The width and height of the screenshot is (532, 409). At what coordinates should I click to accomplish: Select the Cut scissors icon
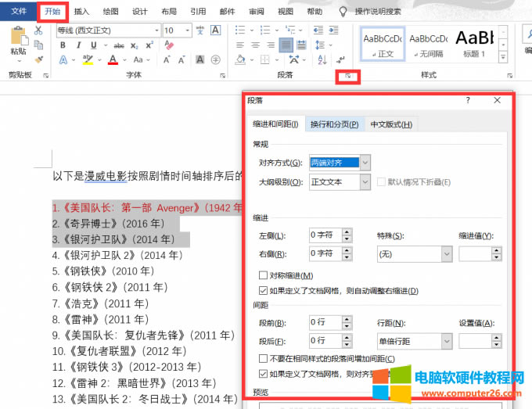[38, 30]
